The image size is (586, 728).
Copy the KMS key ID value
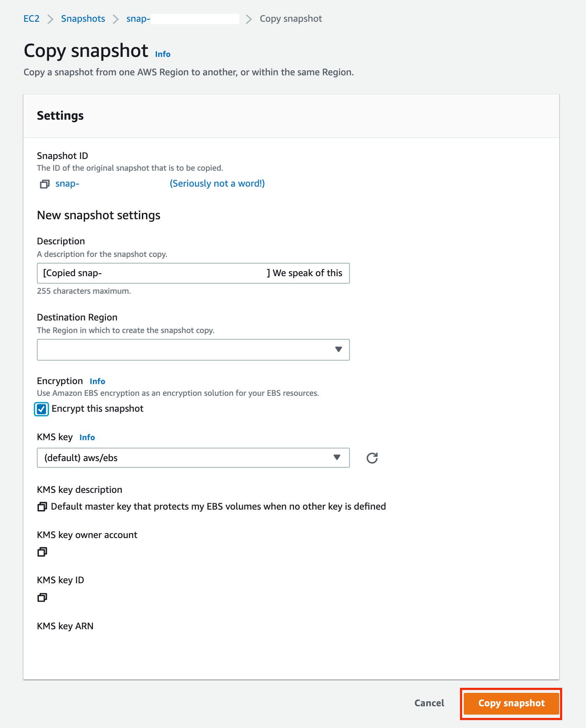pyautogui.click(x=42, y=597)
